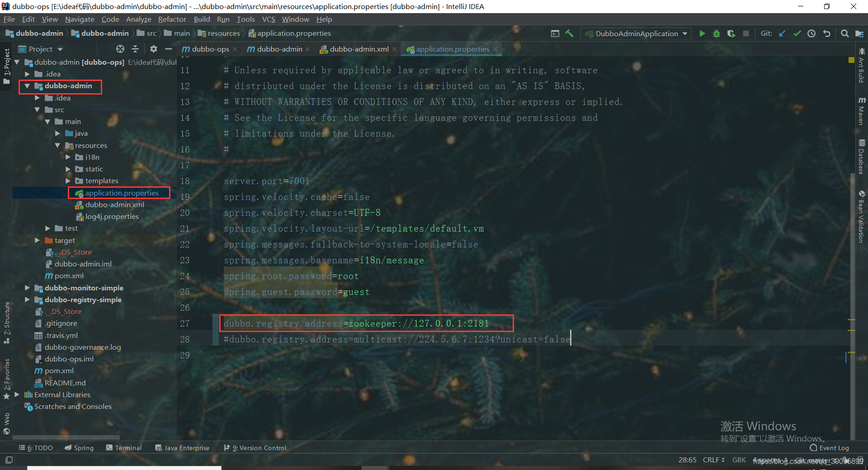Expand the dubbo-monitor-simple module

pos(27,288)
